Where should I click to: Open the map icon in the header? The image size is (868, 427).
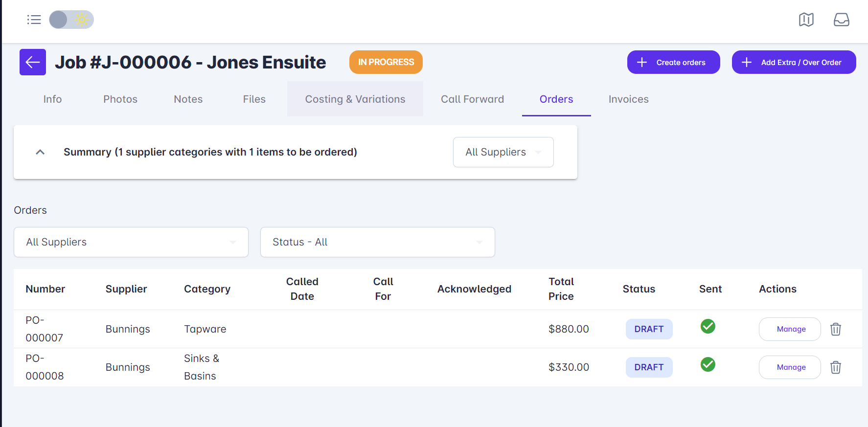click(x=806, y=20)
